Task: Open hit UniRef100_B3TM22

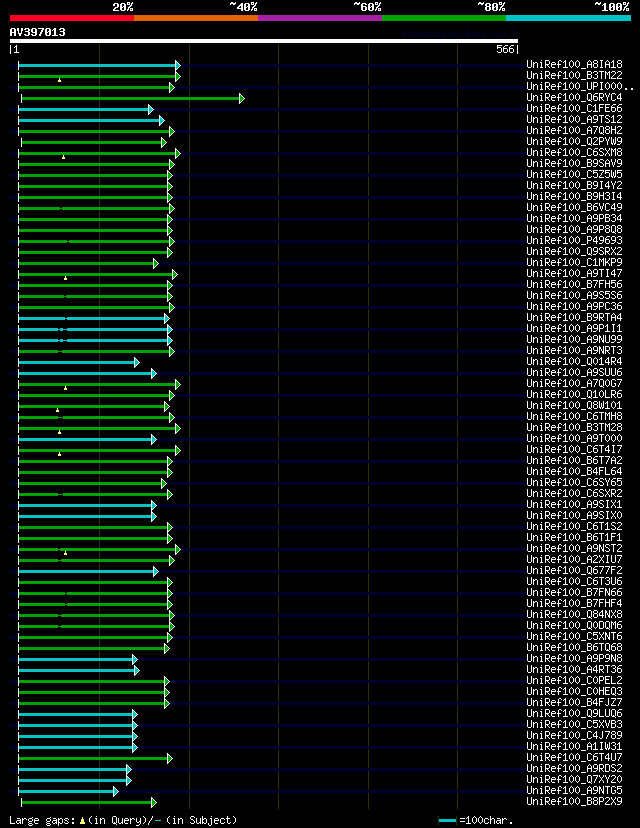Action: 574,76
